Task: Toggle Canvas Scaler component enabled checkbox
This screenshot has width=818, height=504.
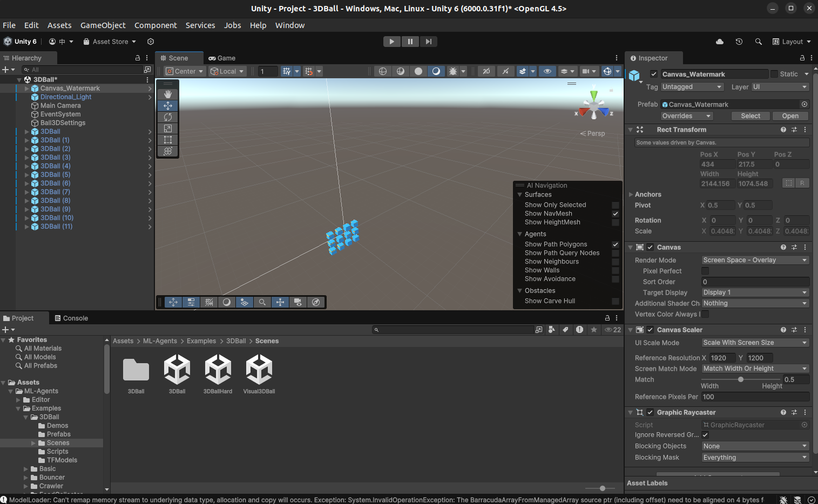Action: [650, 330]
